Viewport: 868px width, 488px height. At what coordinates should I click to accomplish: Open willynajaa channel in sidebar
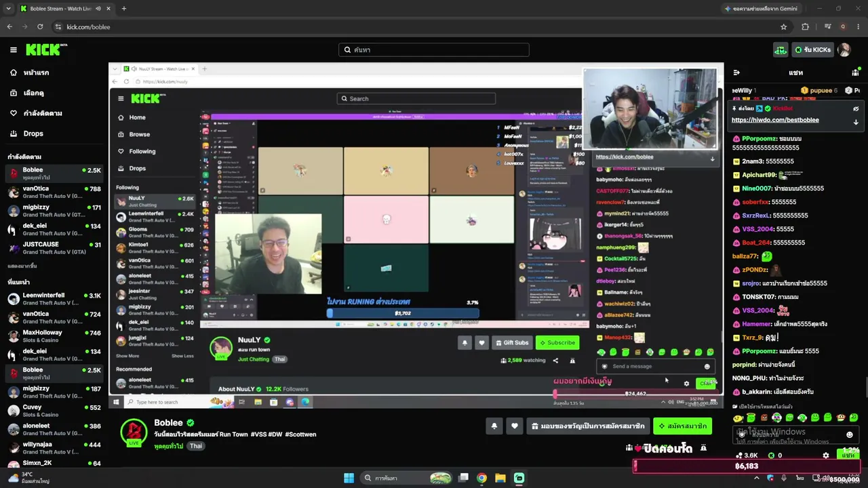[x=54, y=448]
